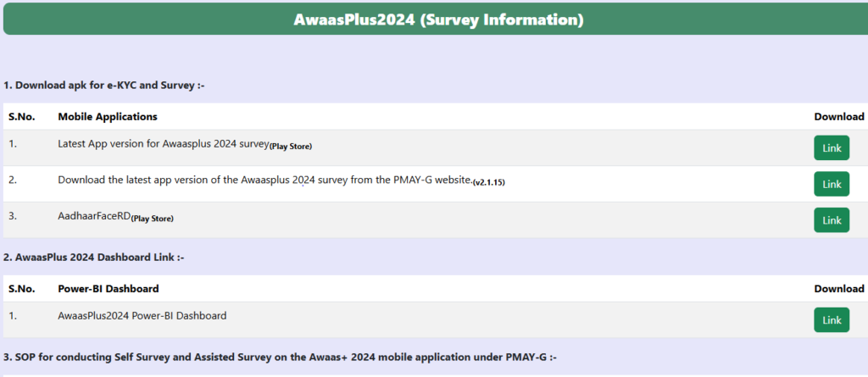Click Download header in Mobile Applications table
The image size is (868, 377).
(839, 117)
